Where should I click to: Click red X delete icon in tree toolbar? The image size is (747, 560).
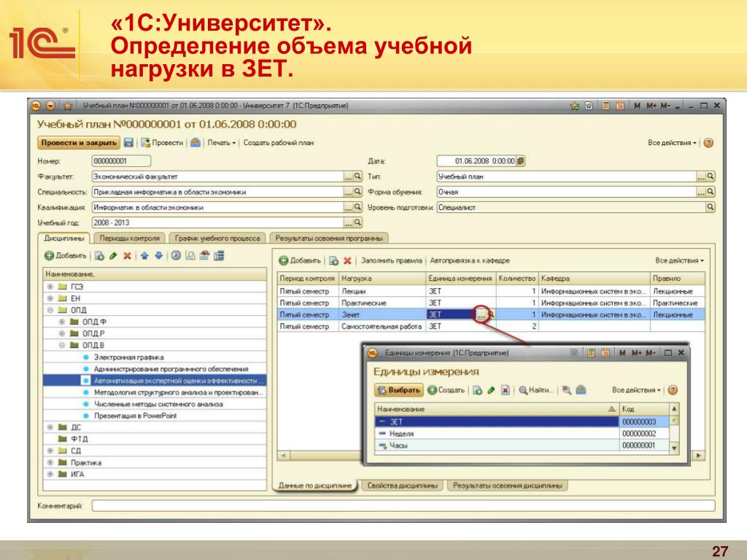(127, 256)
